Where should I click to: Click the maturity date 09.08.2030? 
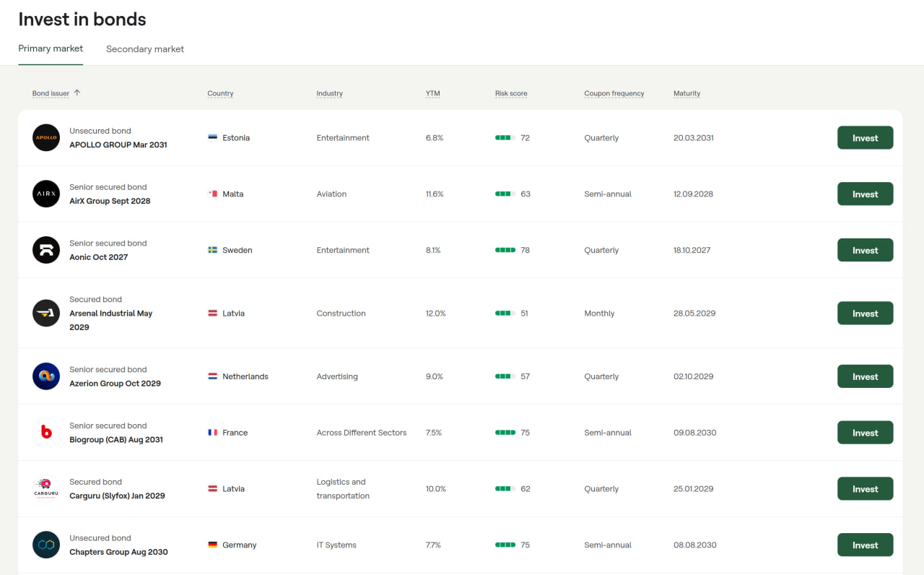695,433
